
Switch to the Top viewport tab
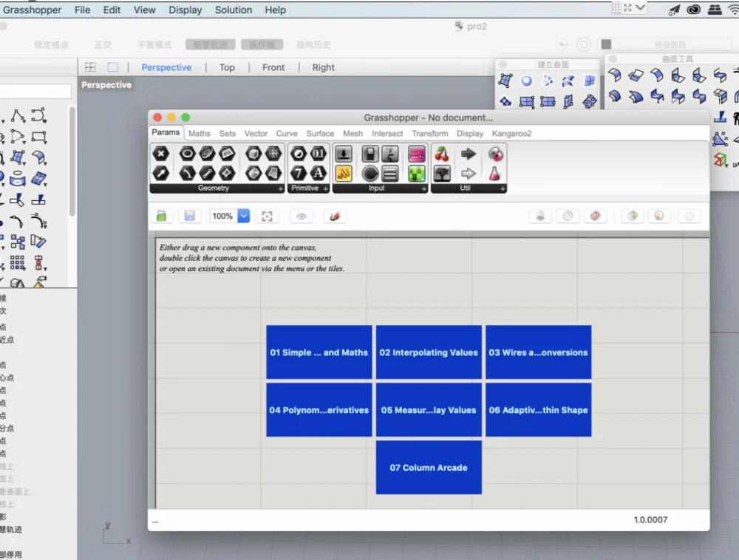[x=227, y=67]
